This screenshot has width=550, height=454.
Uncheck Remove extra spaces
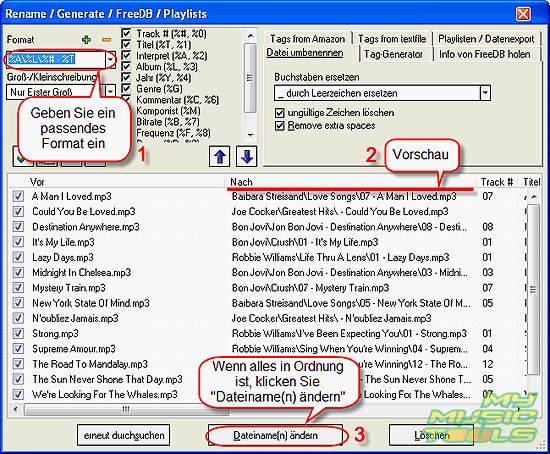tap(280, 126)
